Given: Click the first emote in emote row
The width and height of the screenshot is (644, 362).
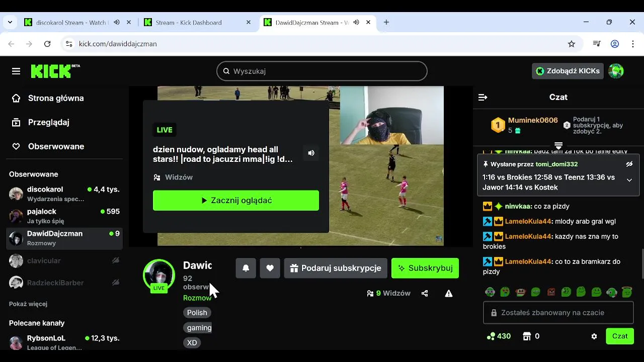Looking at the screenshot, I should click(490, 292).
